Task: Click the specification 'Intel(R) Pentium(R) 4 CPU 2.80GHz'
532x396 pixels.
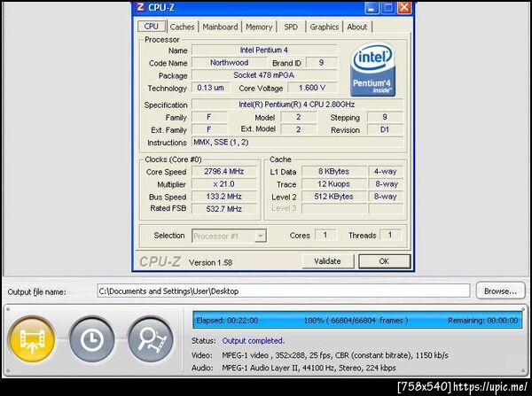Action: coord(297,105)
